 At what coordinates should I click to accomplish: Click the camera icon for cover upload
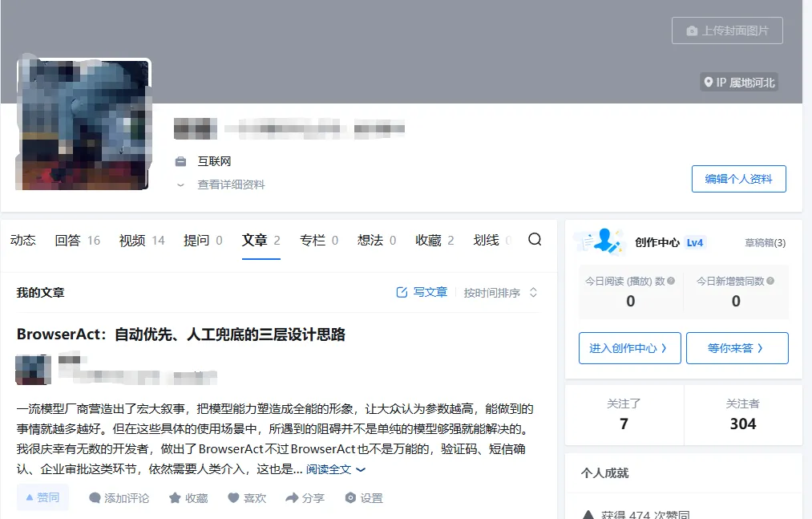692,31
